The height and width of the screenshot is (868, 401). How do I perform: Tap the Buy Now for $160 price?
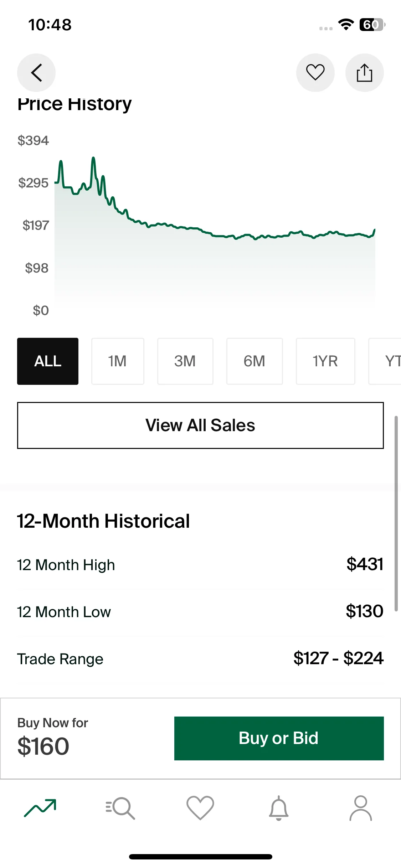pos(43,746)
